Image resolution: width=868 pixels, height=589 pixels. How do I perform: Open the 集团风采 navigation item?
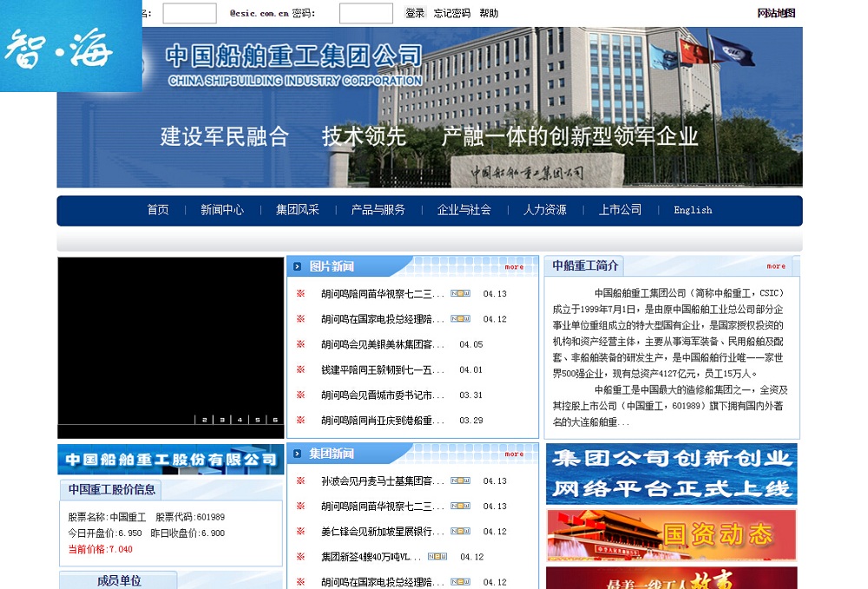coord(297,210)
